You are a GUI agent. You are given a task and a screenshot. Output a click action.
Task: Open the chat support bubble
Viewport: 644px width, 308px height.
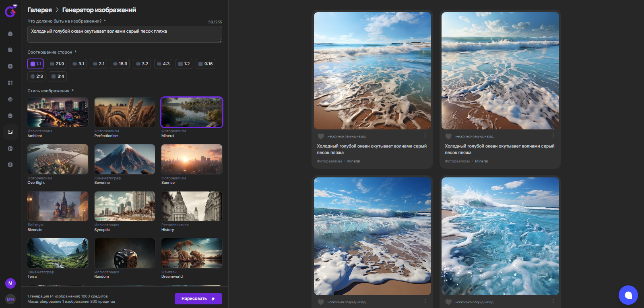click(x=628, y=295)
